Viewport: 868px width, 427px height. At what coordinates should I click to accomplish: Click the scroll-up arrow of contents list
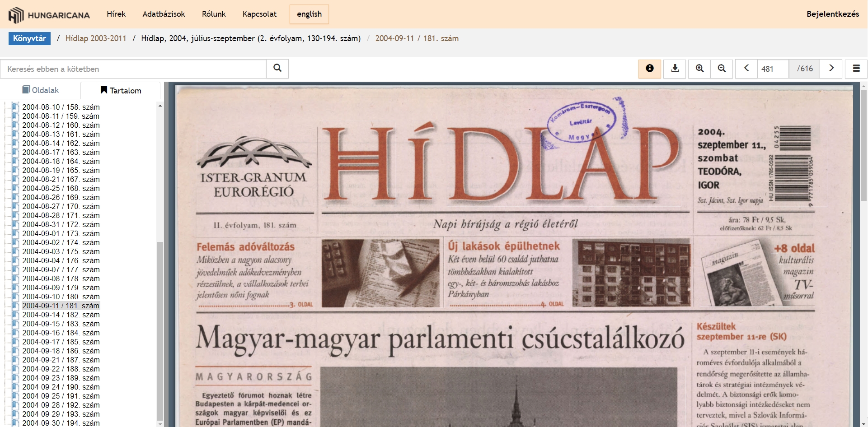(x=160, y=106)
